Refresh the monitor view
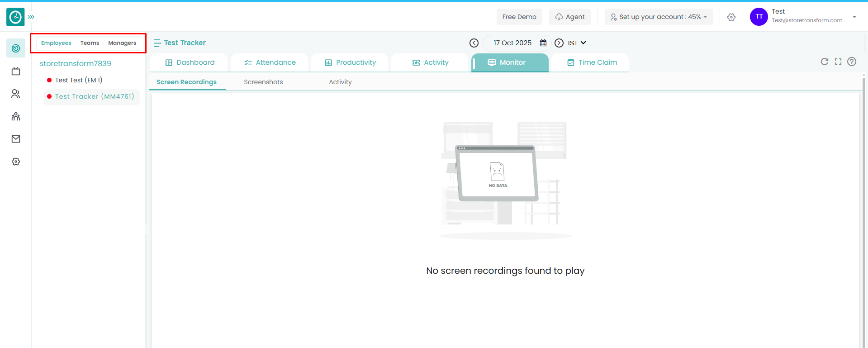Screen dimensions: 868x348 click(825, 62)
